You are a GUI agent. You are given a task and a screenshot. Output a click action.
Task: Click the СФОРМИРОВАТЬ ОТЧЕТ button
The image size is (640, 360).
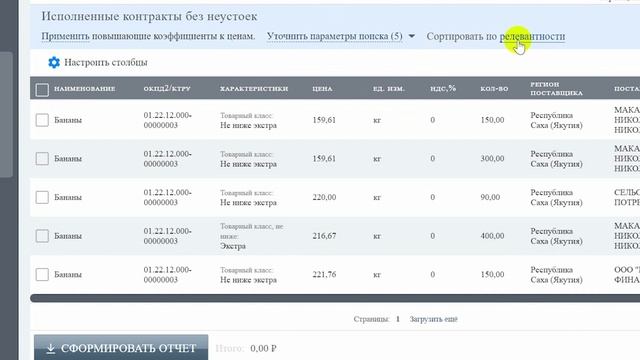(121, 348)
